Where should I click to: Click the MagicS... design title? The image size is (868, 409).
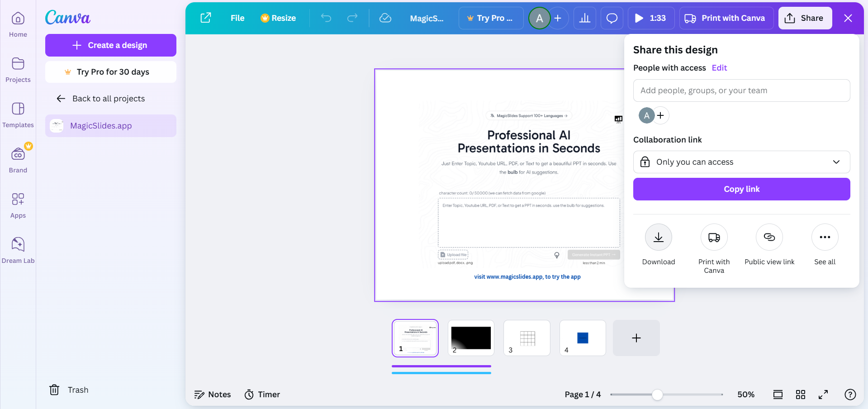point(427,18)
